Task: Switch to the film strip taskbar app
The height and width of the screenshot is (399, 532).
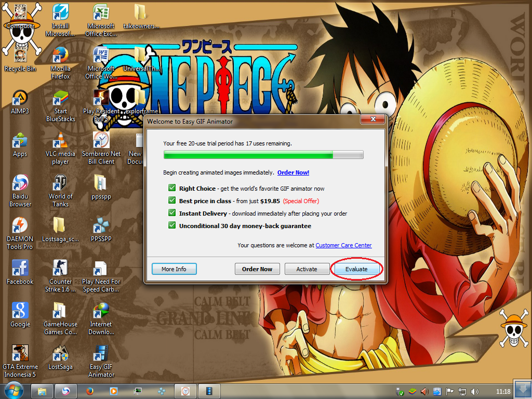Action: [x=209, y=392]
